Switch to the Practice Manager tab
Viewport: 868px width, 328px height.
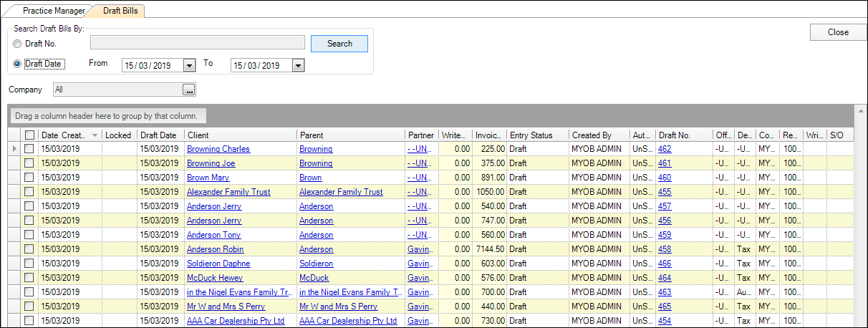(x=53, y=11)
